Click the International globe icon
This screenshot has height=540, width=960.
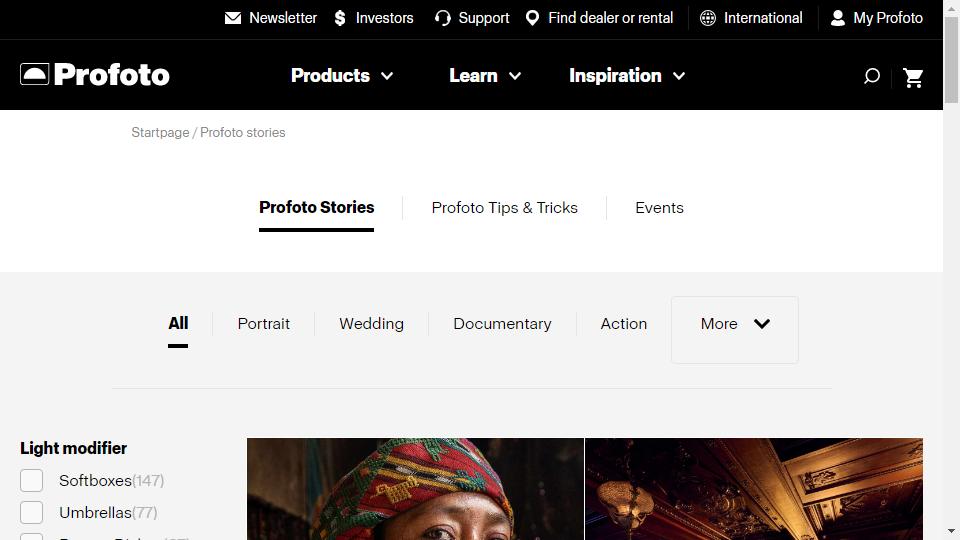[x=708, y=18]
